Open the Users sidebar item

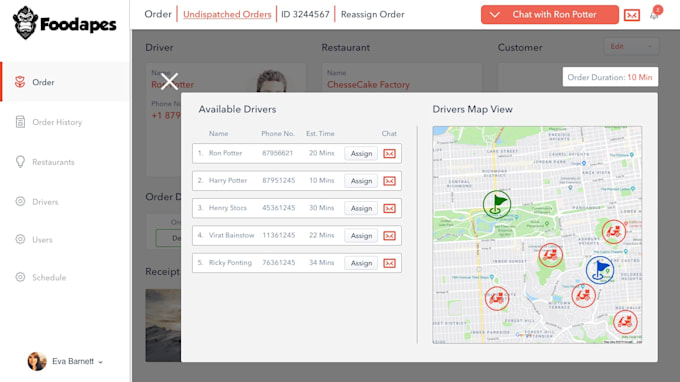42,240
